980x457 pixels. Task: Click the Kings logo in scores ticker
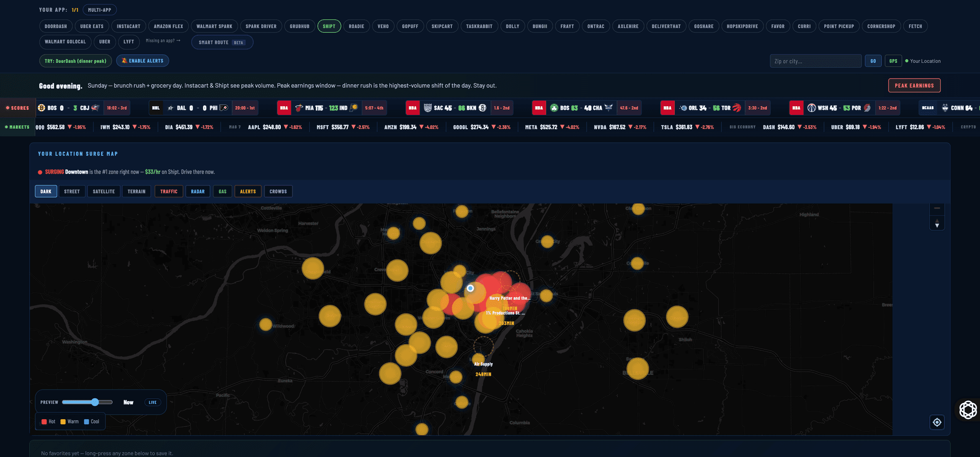click(x=428, y=108)
